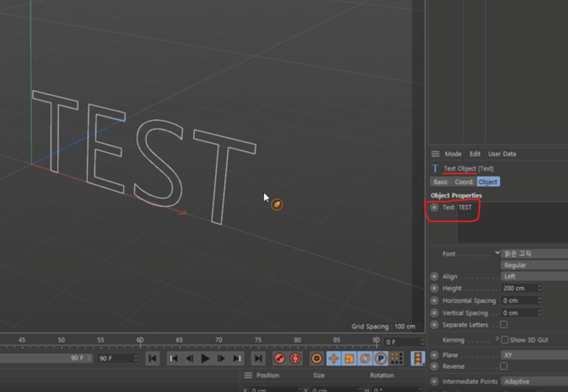Jump to the start of the animation
The image size is (568, 392).
point(153,358)
